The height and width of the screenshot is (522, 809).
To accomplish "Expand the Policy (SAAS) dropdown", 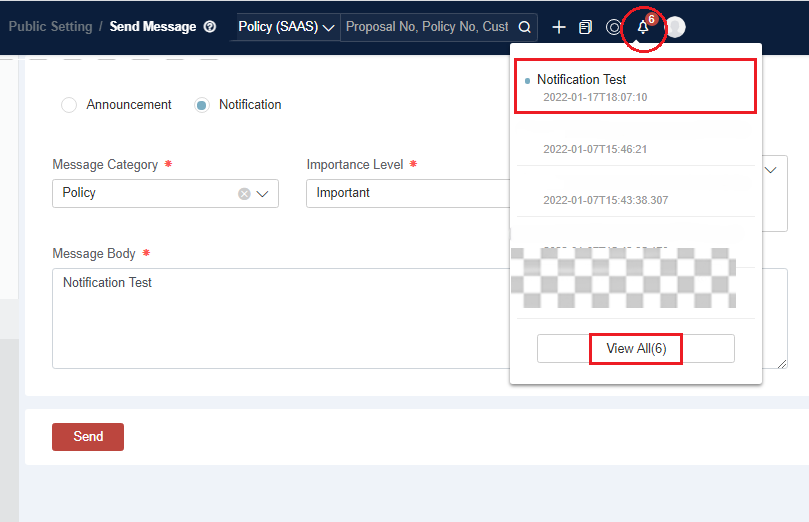I will click(x=285, y=27).
